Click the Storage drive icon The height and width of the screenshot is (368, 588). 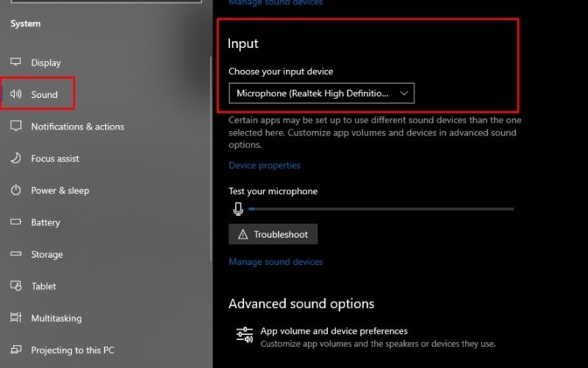pyautogui.click(x=15, y=255)
